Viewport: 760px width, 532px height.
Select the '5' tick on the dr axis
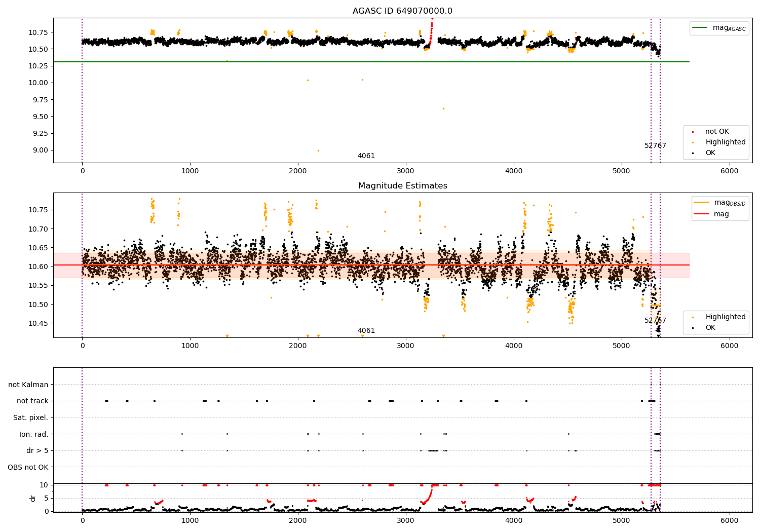tap(46, 498)
